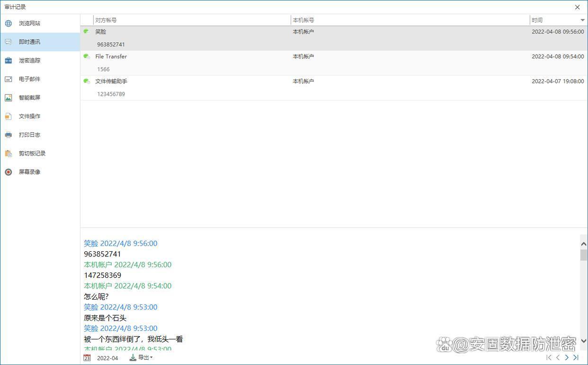Switch to 电子邮件 records

click(40, 79)
